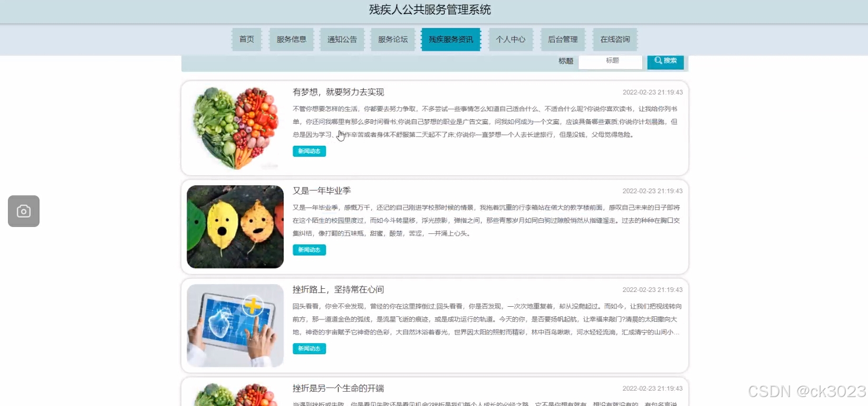
Task: Open the 首页 menu item
Action: pos(247,40)
